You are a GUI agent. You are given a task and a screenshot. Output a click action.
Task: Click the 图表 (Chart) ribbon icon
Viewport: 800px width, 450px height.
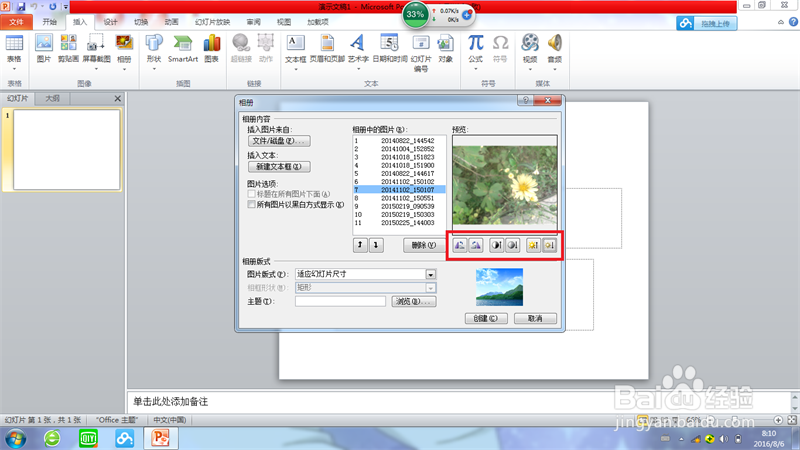tap(212, 49)
